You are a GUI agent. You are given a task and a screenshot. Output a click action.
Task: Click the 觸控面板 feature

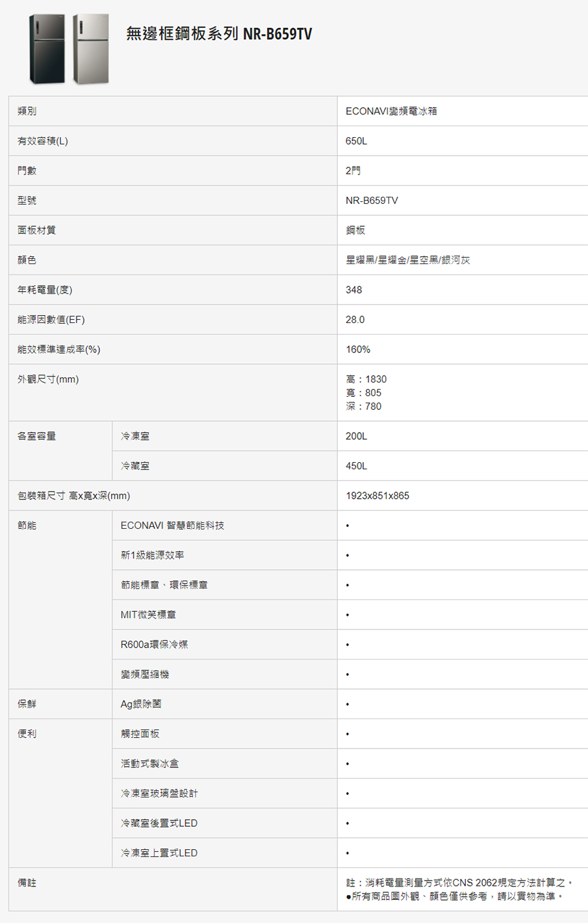tap(140, 734)
